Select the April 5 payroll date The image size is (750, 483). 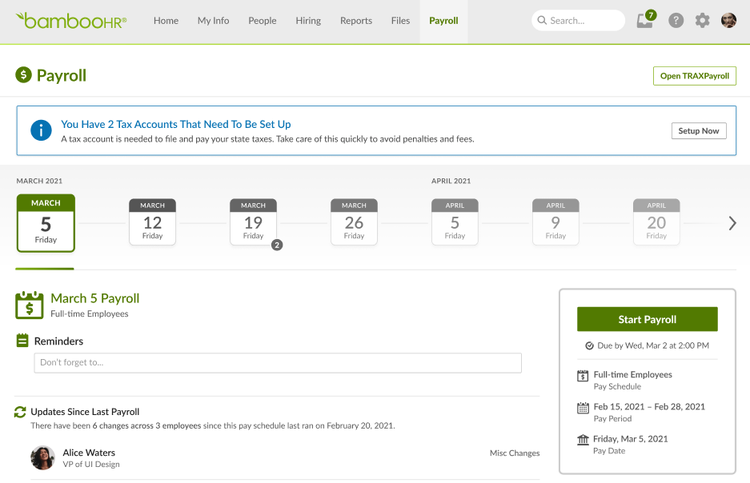[455, 222]
